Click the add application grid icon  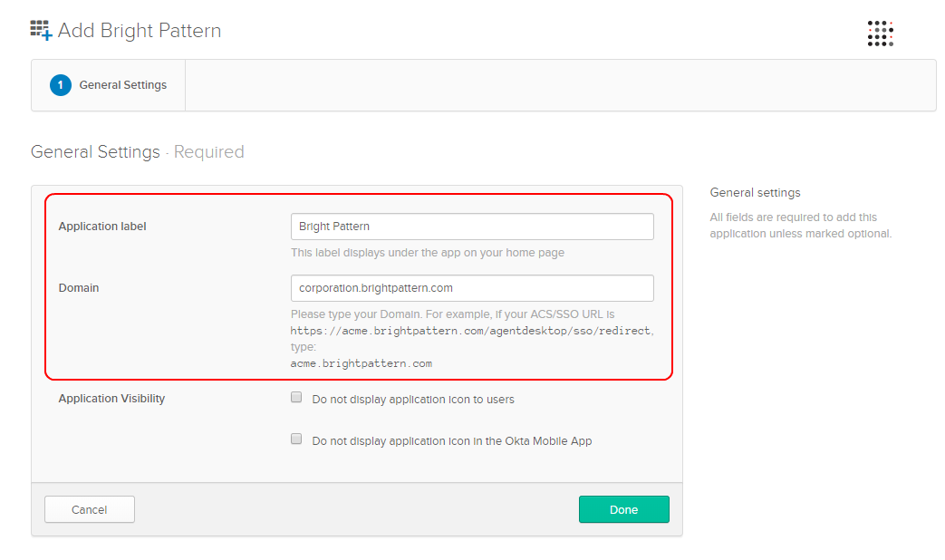click(x=41, y=31)
